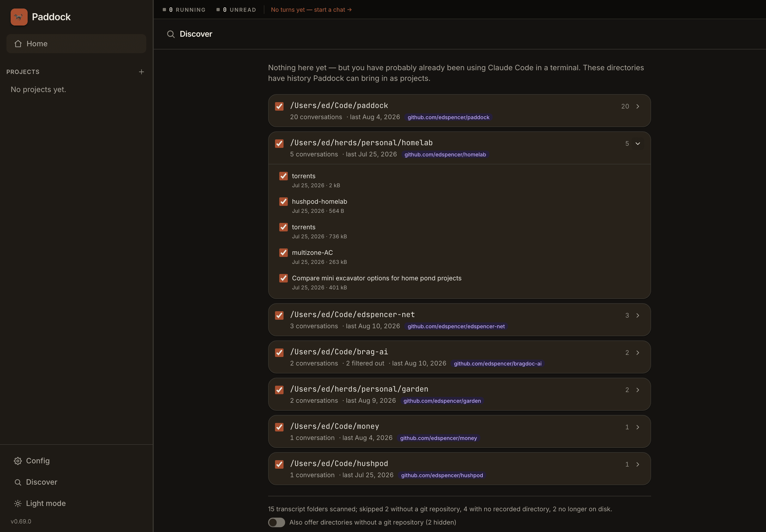Click the Paddock app title text
Image resolution: width=766 pixels, height=532 pixels.
click(51, 17)
